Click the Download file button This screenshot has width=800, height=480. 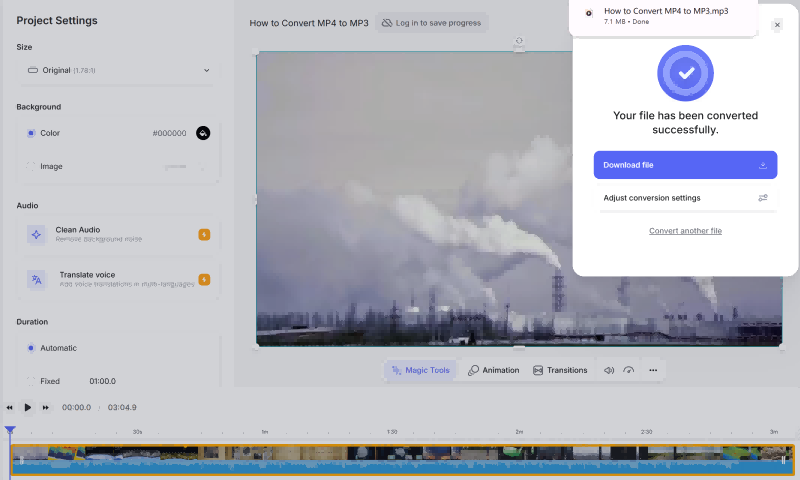pos(685,165)
